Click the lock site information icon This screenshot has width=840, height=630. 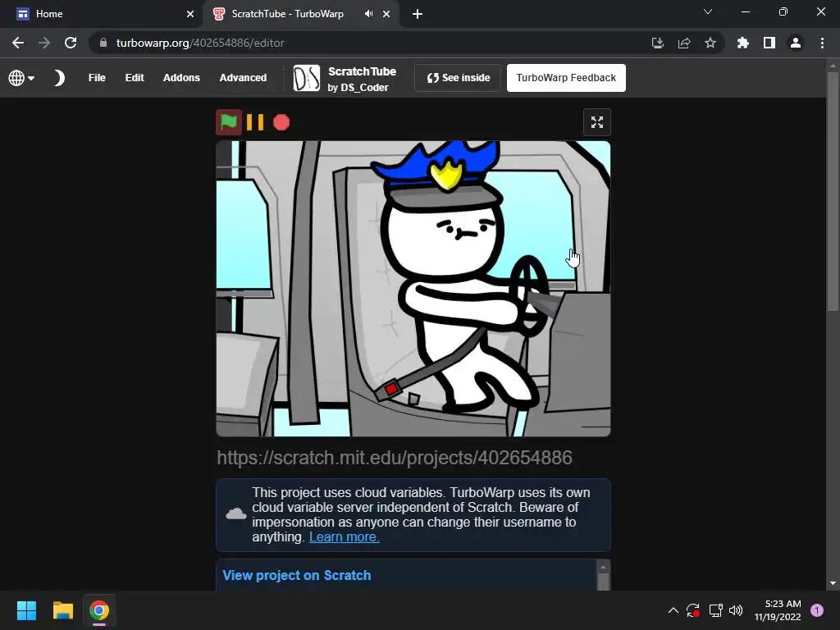click(103, 43)
